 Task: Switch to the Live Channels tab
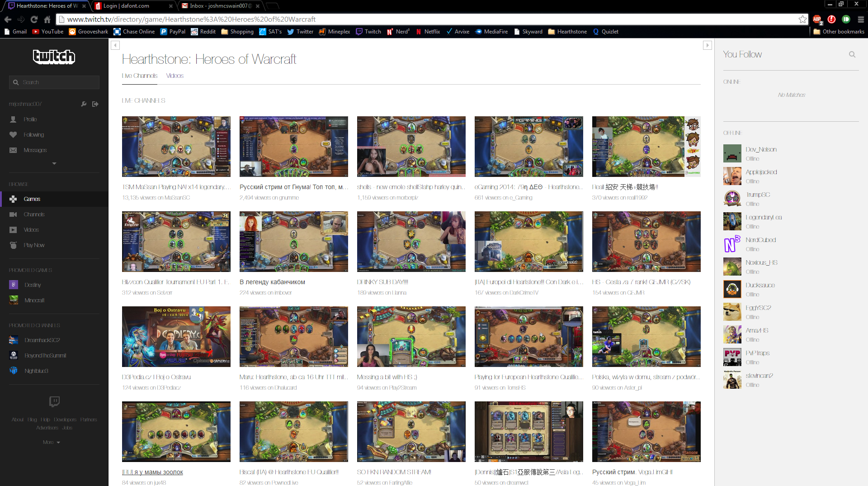coord(140,76)
